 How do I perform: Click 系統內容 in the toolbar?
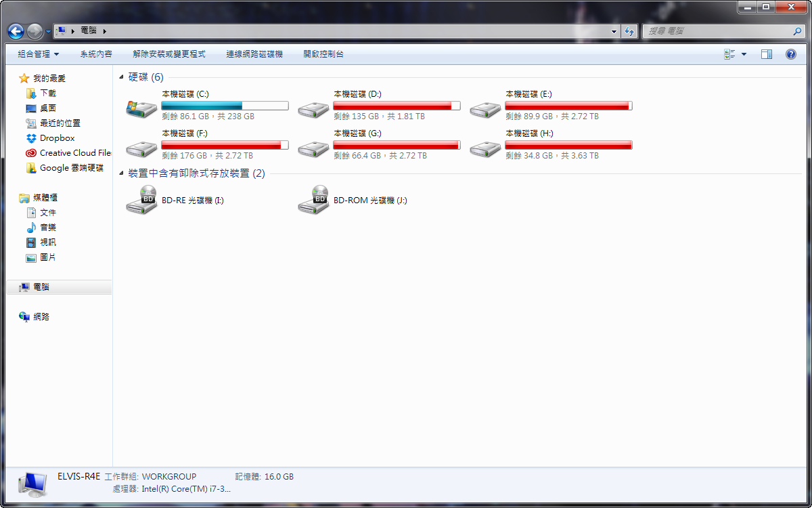(96, 54)
